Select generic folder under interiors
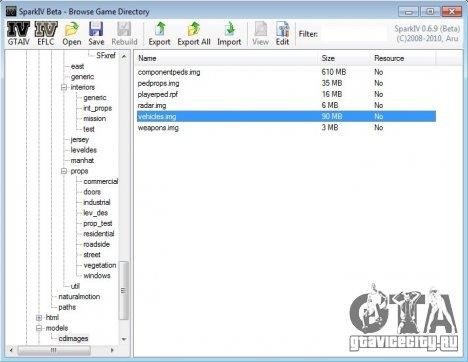The image size is (468, 362). (95, 98)
